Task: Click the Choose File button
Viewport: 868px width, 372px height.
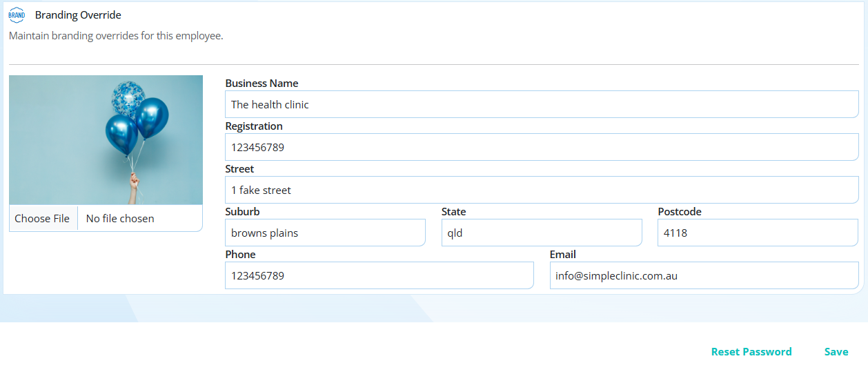Action: pos(43,219)
